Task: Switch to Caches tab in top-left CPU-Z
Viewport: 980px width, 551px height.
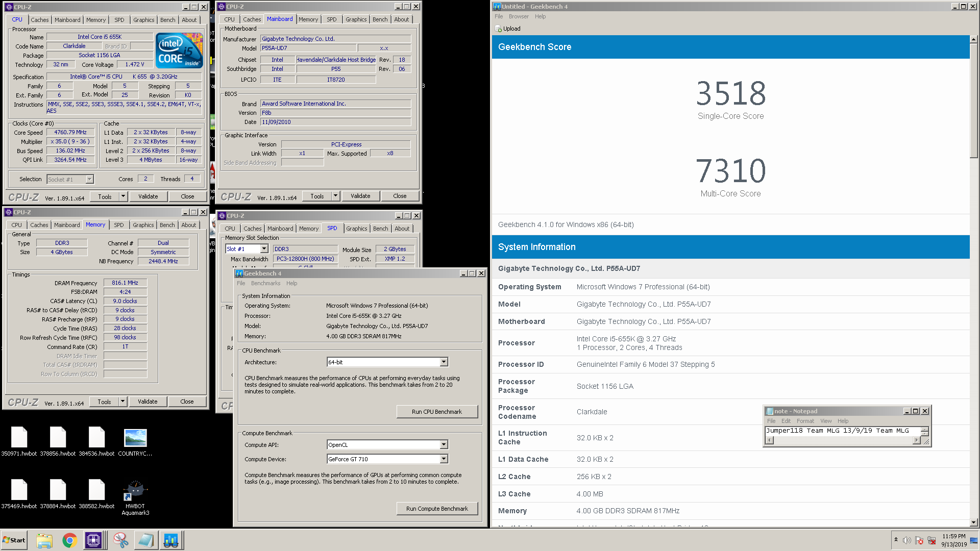Action: pos(40,20)
